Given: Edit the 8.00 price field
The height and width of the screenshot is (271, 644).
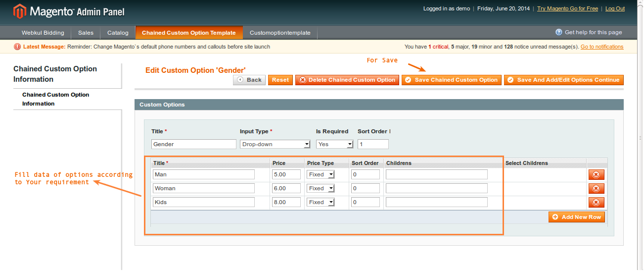Looking at the screenshot, I should (286, 202).
